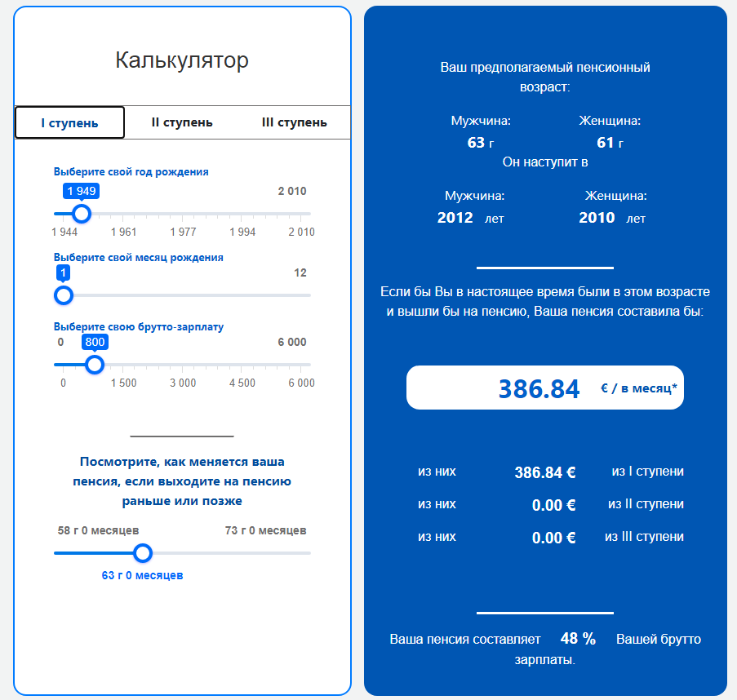737x700 pixels.
Task: Click the retirement age slider handle
Action: 143,553
